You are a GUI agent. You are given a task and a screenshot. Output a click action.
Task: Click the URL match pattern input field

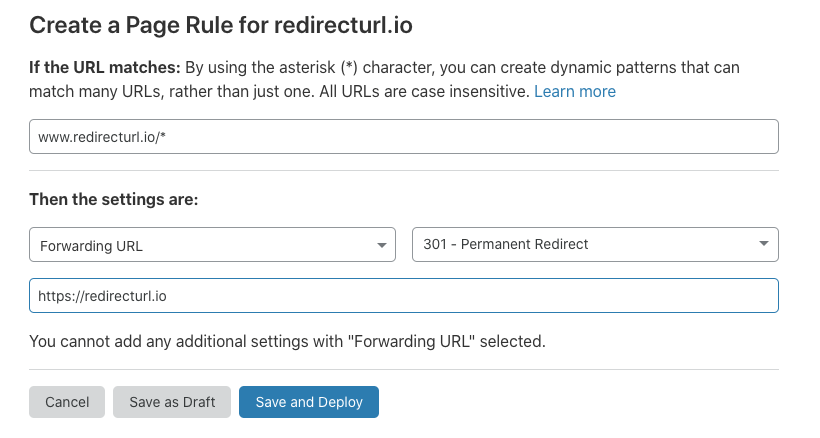coord(404,137)
